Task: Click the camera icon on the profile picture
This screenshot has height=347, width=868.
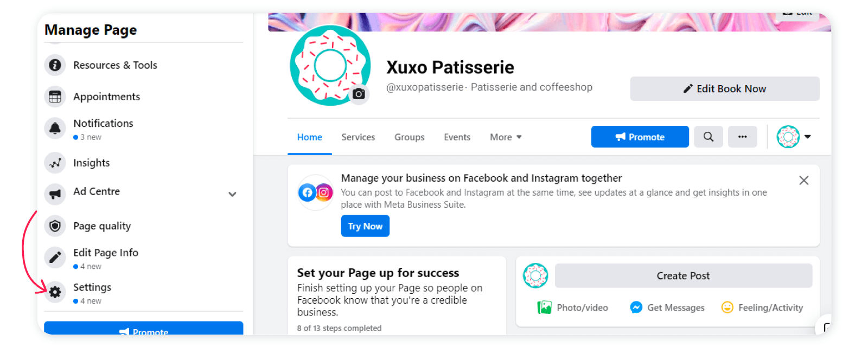Action: tap(359, 95)
